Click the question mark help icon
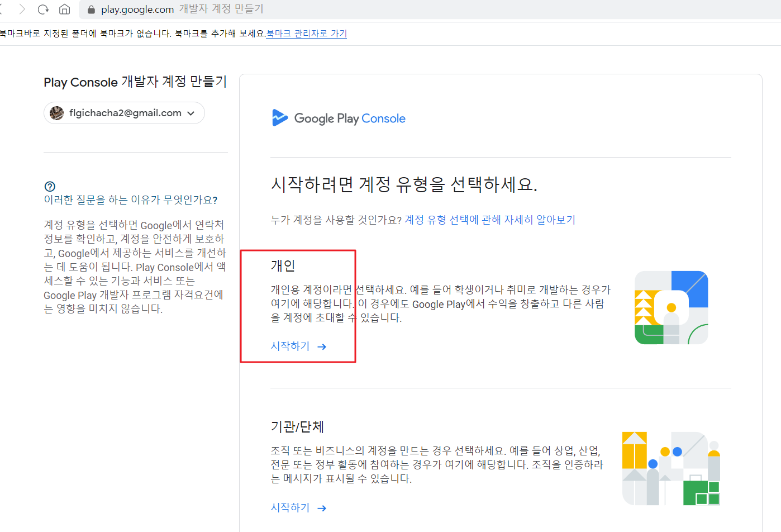This screenshot has height=532, width=781. tap(50, 187)
